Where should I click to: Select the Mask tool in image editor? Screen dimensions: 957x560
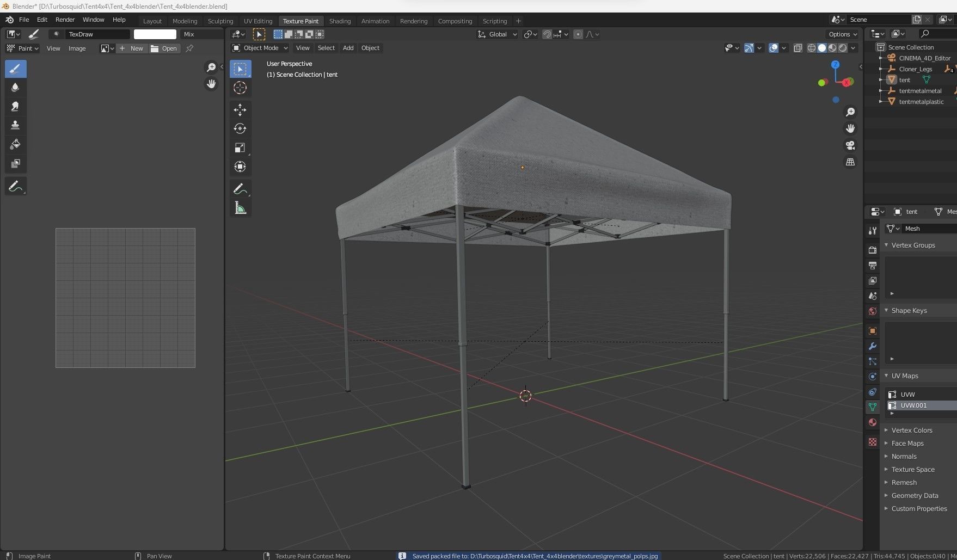[x=15, y=164]
